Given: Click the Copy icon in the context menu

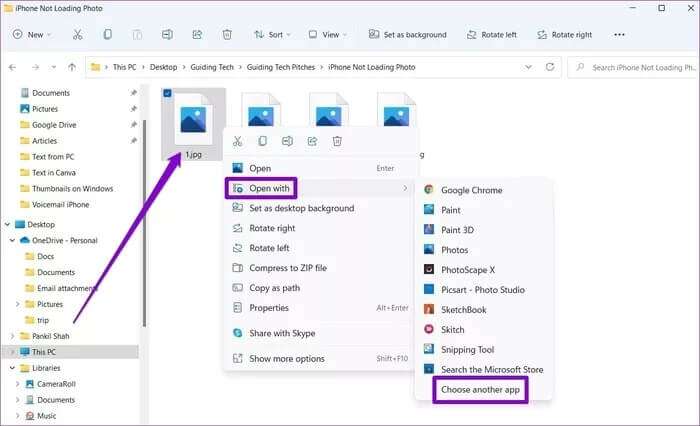Looking at the screenshot, I should point(262,142).
